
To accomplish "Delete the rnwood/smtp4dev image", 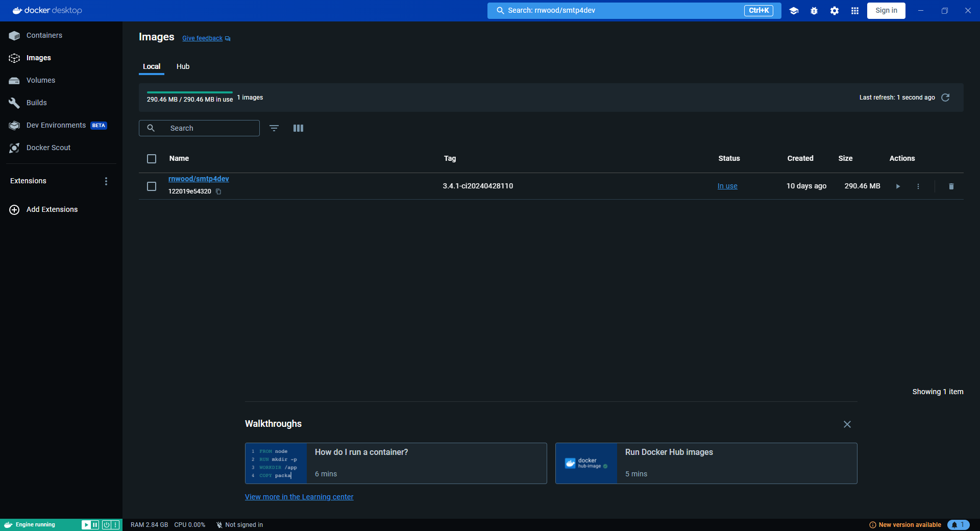I will click(x=951, y=186).
